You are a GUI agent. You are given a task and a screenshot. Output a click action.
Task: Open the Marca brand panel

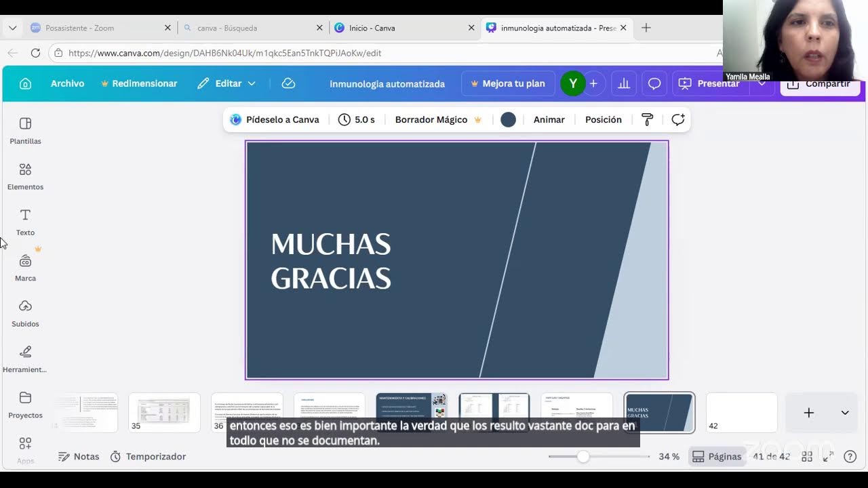tap(25, 268)
